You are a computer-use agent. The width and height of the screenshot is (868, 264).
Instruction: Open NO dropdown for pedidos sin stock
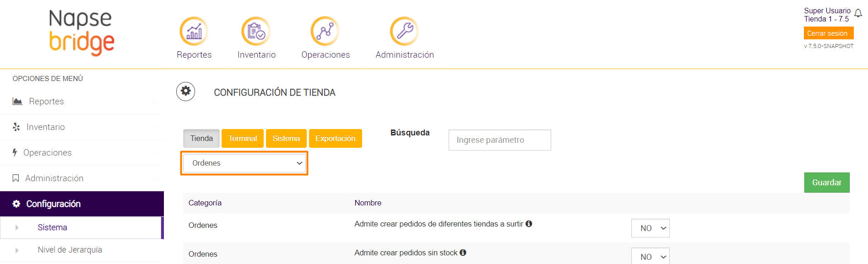(650, 257)
